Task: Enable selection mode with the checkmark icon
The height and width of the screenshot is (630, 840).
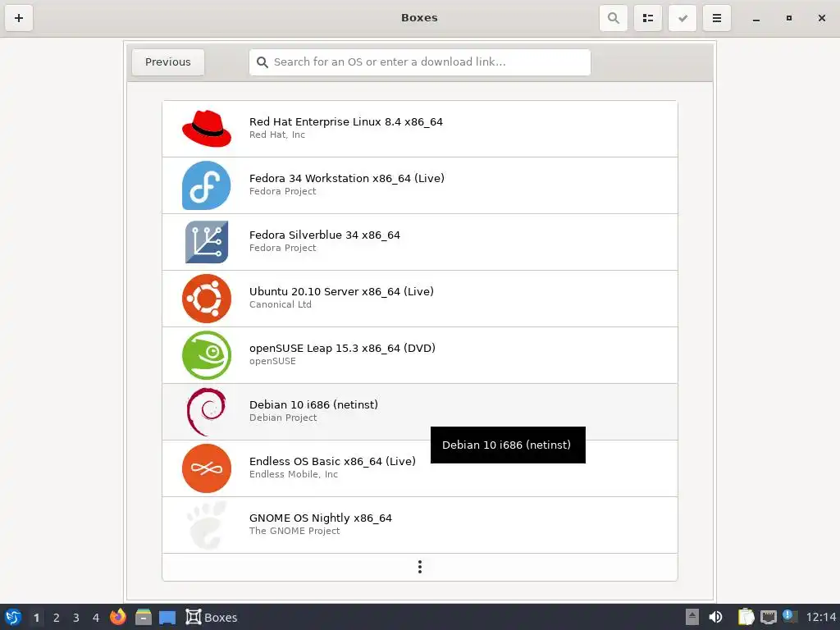Action: coord(682,18)
